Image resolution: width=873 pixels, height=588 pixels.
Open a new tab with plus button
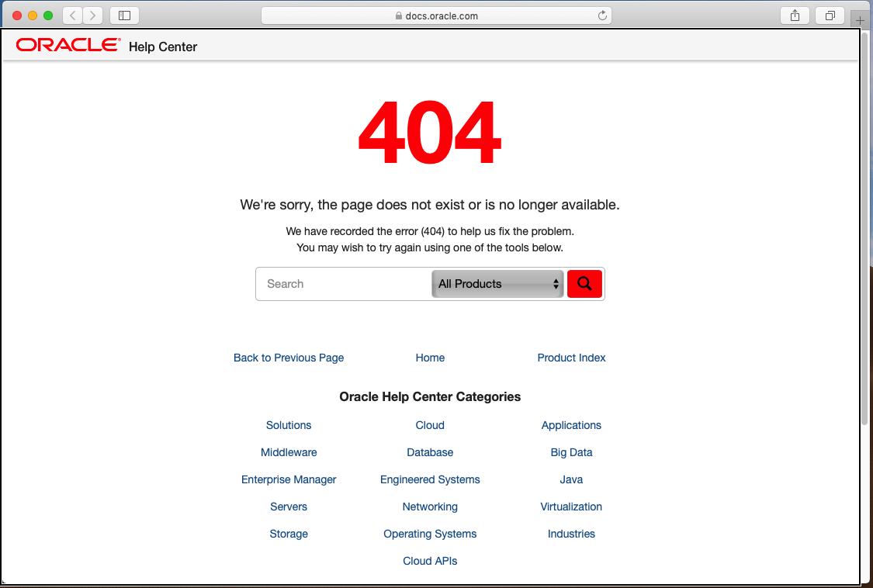(860, 20)
